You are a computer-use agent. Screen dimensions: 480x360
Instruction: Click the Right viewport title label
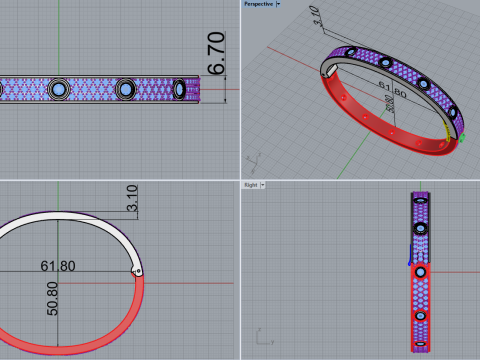pos(251,185)
